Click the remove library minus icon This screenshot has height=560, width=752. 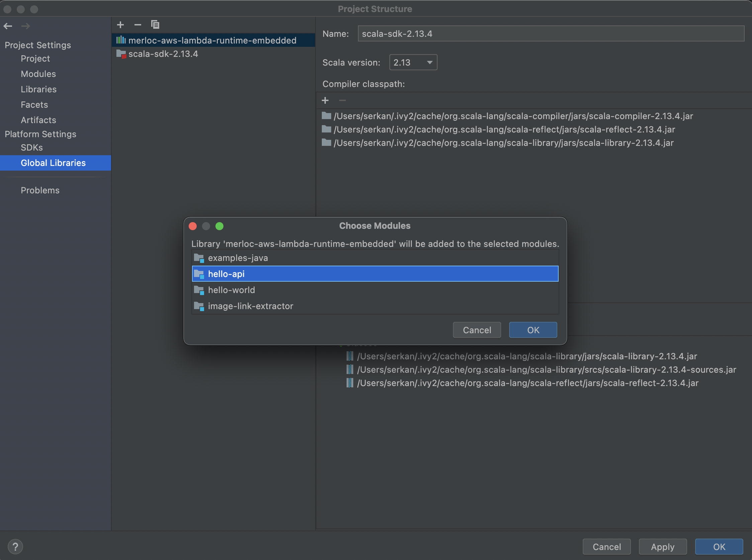[x=137, y=25]
